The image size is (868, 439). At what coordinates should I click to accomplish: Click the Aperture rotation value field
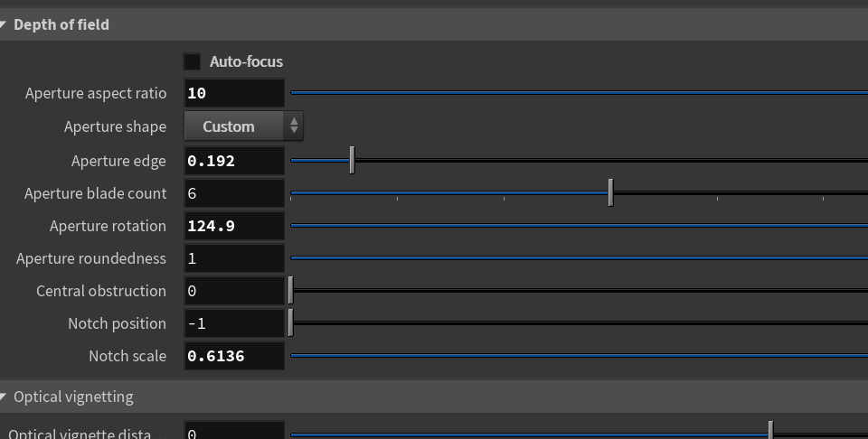(x=234, y=226)
